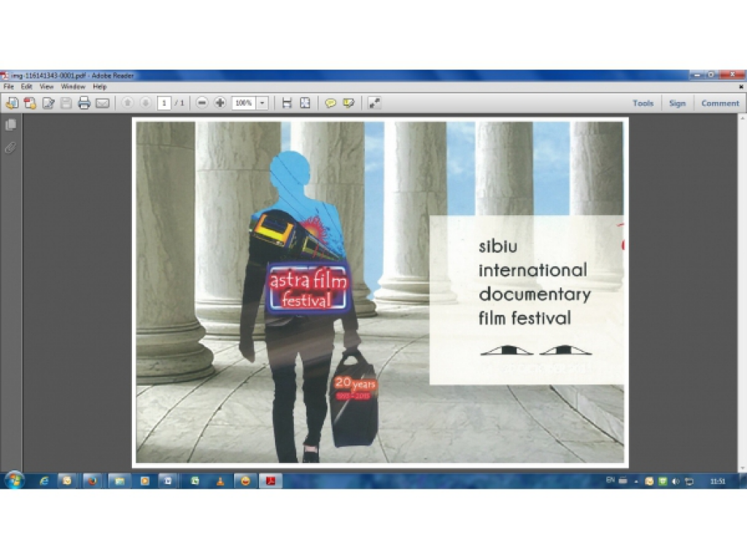This screenshot has width=747, height=560.
Task: Zoom in with the plus button
Action: (x=220, y=103)
